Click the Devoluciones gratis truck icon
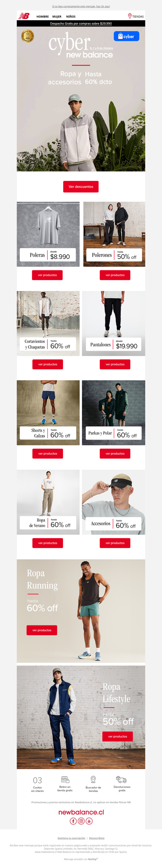The height and width of the screenshot is (868, 162). 121,780
